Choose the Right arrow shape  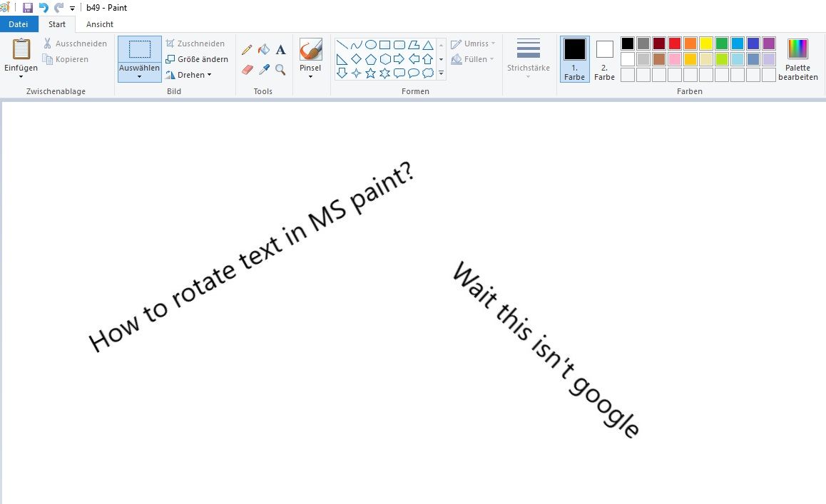399,59
